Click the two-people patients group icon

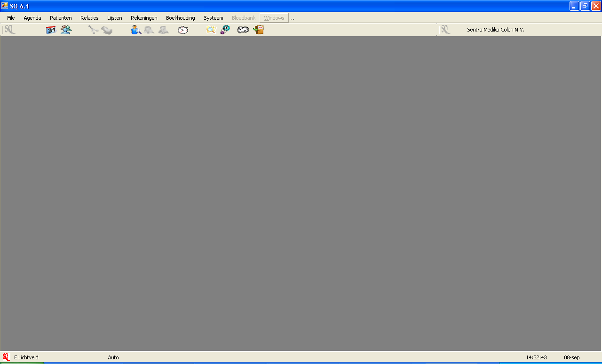point(66,30)
